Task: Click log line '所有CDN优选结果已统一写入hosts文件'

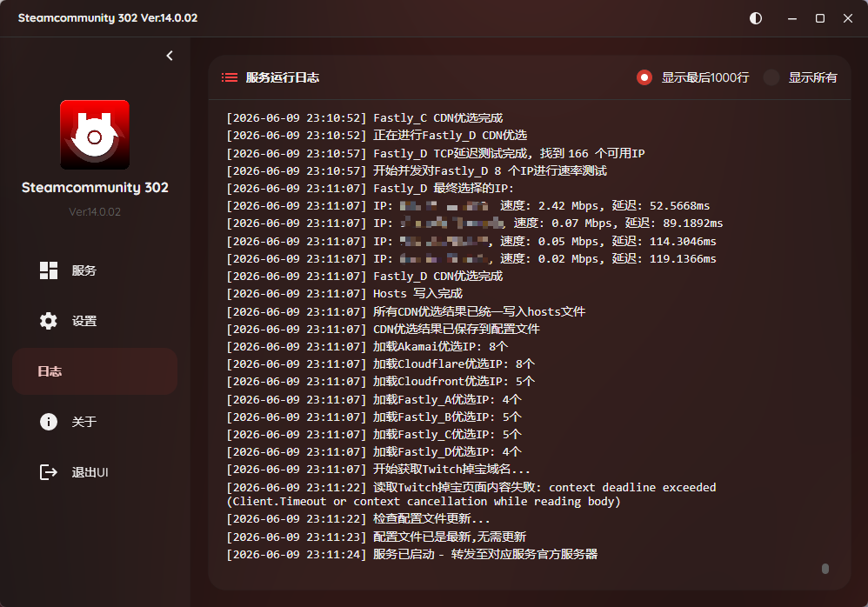Action: 406,311
